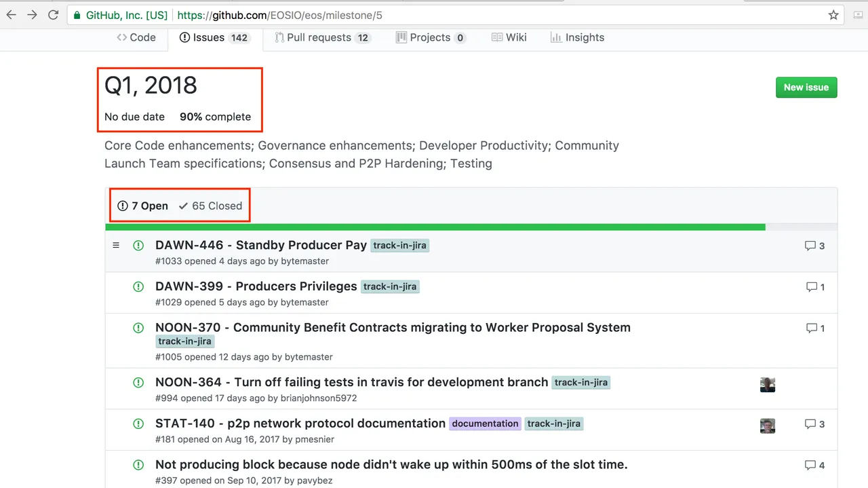Go forward with the browser forward arrow

coord(32,15)
